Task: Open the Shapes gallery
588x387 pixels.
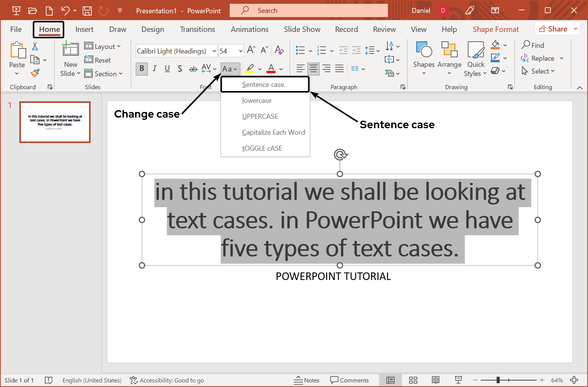Action: click(423, 57)
